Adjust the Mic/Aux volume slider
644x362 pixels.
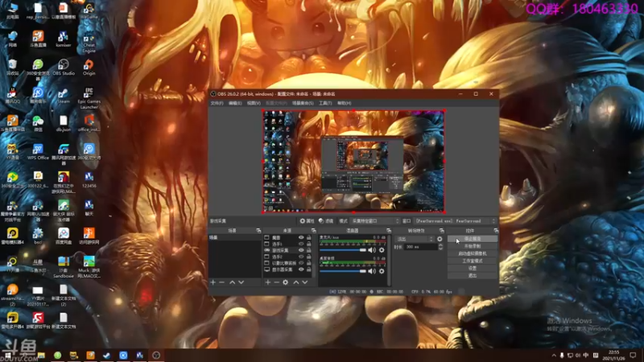pyautogui.click(x=343, y=250)
